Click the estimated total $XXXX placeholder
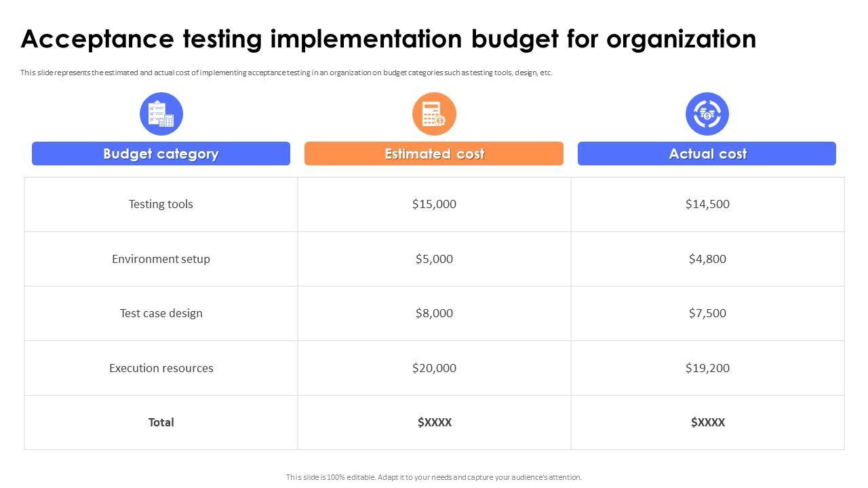This screenshot has width=868, height=488. (x=434, y=422)
